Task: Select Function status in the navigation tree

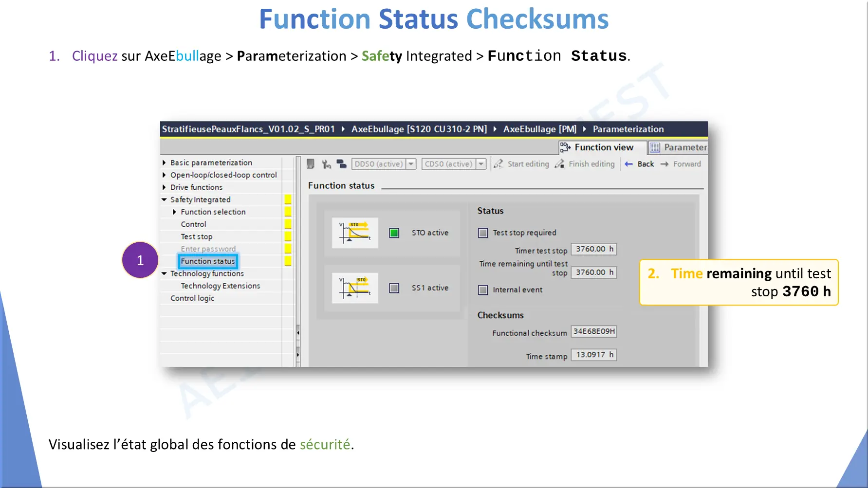Action: (x=208, y=261)
